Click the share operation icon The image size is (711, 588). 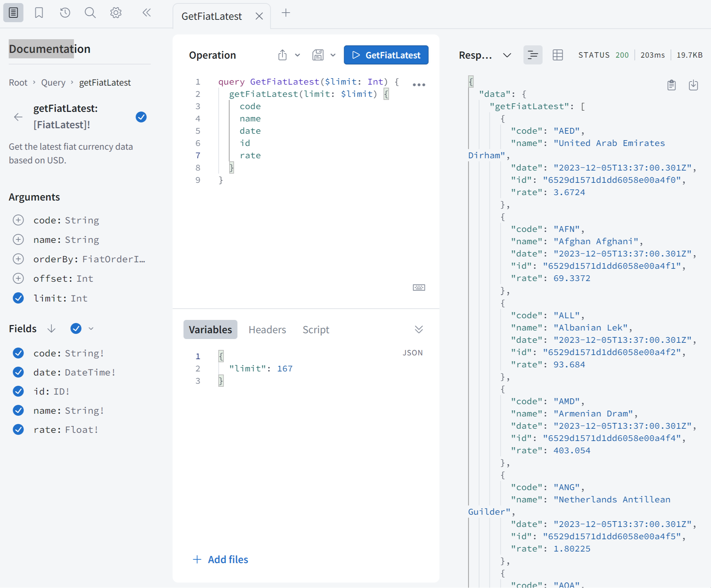tap(282, 55)
